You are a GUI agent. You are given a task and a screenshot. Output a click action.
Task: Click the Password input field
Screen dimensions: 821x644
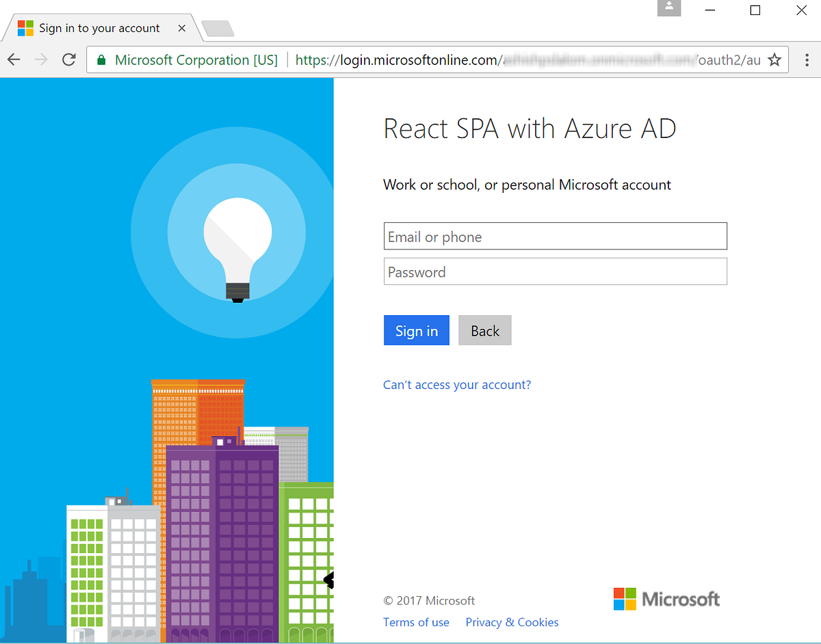point(555,271)
